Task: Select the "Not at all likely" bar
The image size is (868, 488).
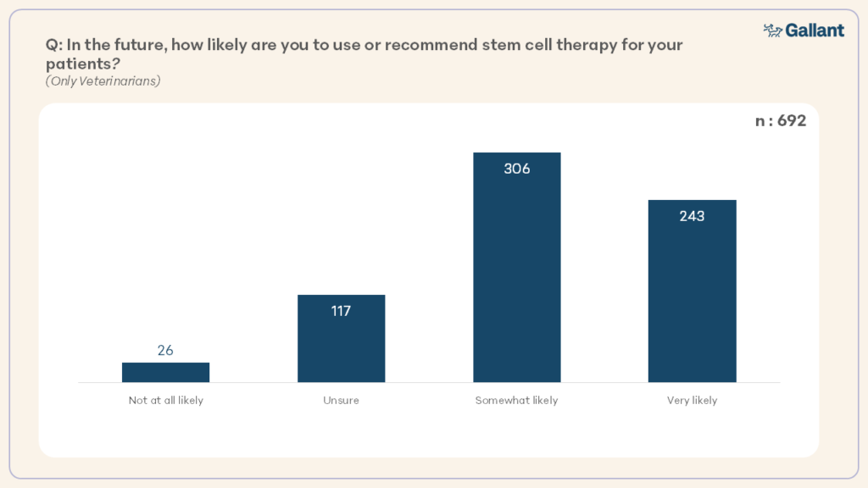Action: coord(165,373)
